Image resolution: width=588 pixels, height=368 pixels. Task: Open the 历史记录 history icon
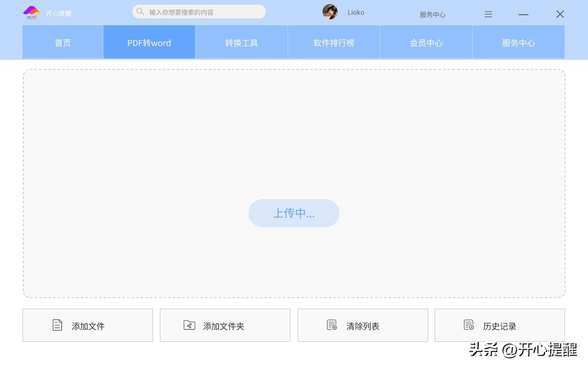pyautogui.click(x=469, y=325)
